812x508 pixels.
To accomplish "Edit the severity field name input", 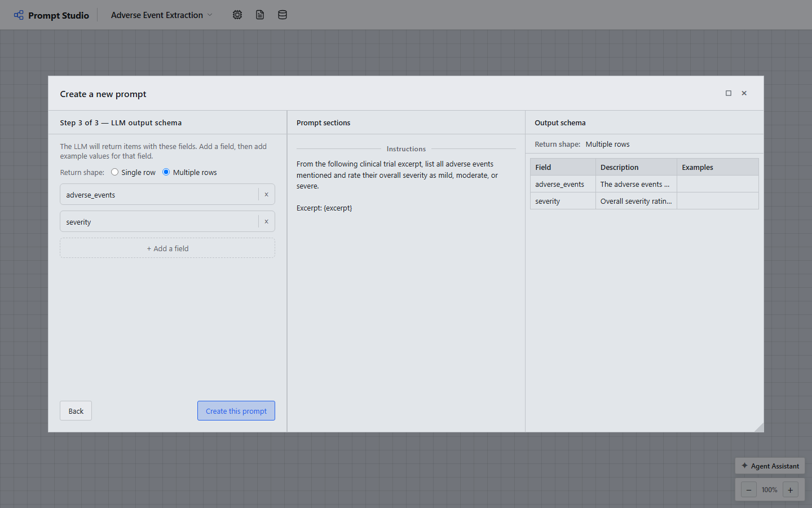I will (x=160, y=222).
